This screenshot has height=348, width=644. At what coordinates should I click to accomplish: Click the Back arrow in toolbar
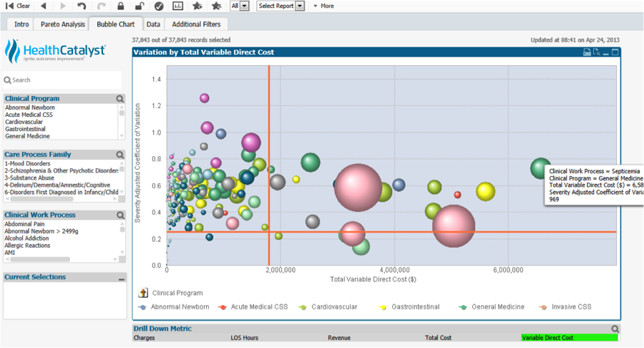tap(43, 6)
